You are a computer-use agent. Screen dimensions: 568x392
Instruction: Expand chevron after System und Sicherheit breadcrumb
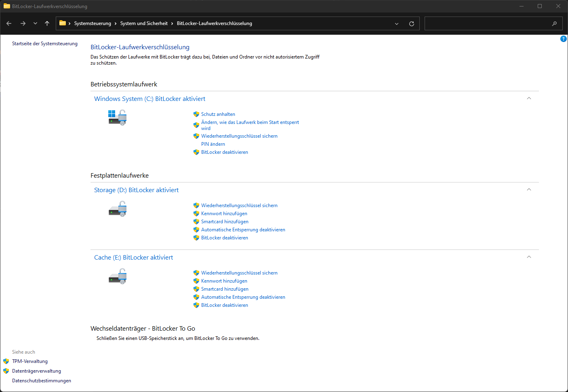(172, 23)
